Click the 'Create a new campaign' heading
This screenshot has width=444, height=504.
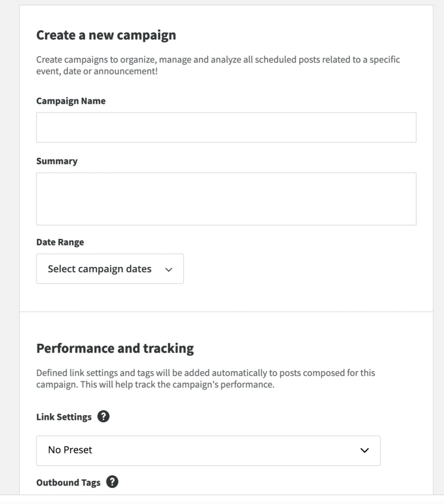point(107,35)
